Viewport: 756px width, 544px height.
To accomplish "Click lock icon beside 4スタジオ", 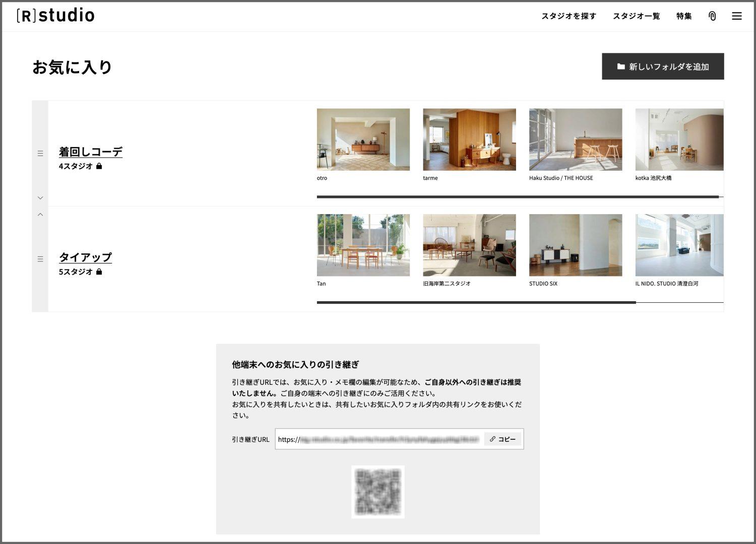I will (x=99, y=166).
